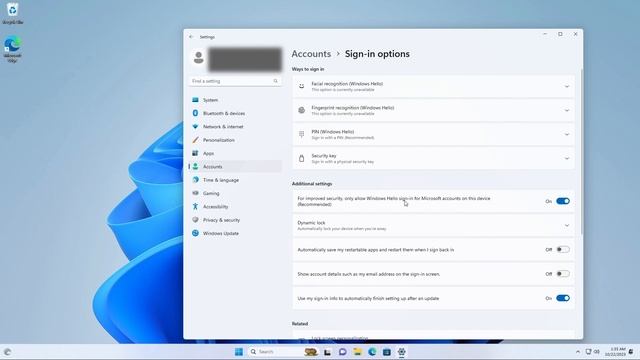
Task: Click the 'Related' section heading
Action: (300, 324)
